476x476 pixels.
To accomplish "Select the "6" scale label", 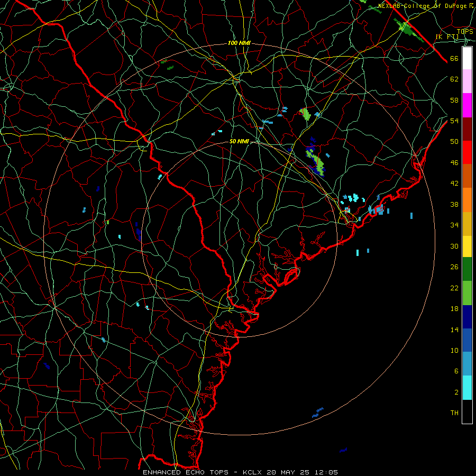I will [x=456, y=371].
